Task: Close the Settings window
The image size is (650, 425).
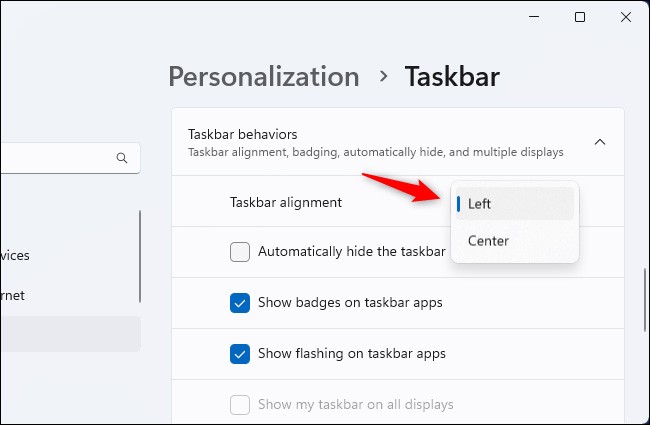Action: click(x=626, y=17)
